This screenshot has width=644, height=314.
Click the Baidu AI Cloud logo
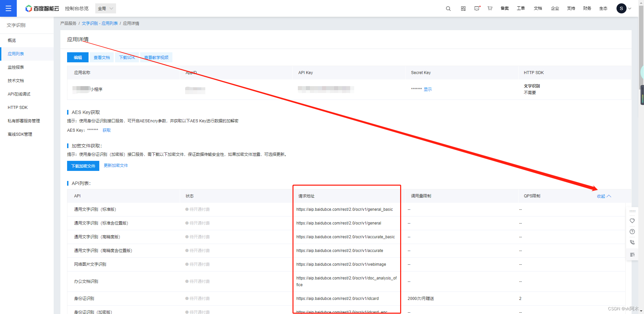[42, 8]
